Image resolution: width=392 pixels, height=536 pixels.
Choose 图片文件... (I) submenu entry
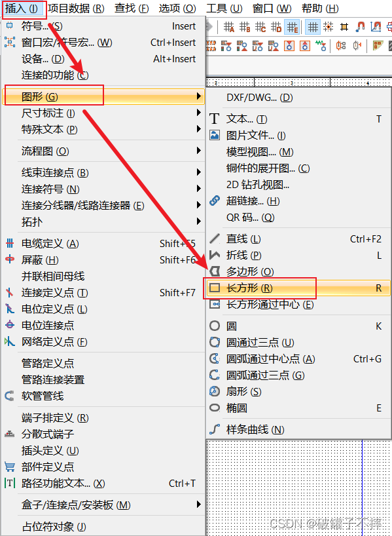[x=298, y=136]
